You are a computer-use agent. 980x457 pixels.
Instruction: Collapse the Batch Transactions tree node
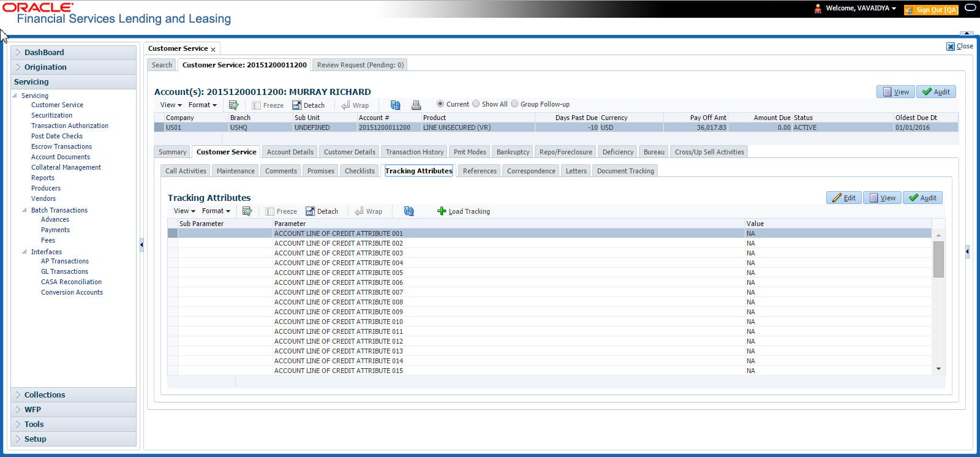click(x=24, y=210)
